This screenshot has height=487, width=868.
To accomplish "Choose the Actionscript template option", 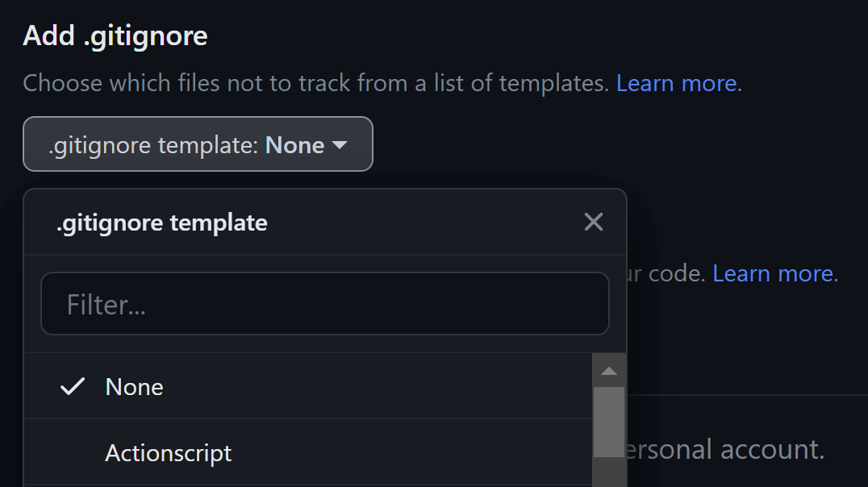I will tap(169, 453).
